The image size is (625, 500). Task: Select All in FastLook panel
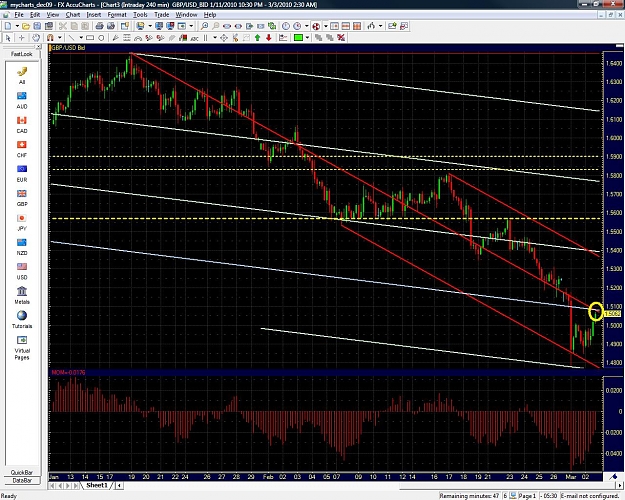pyautogui.click(x=22, y=75)
